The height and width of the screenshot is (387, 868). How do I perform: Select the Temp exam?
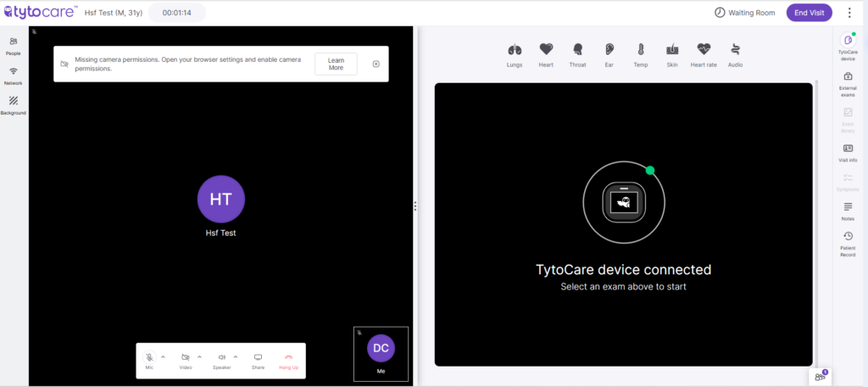pos(641,55)
